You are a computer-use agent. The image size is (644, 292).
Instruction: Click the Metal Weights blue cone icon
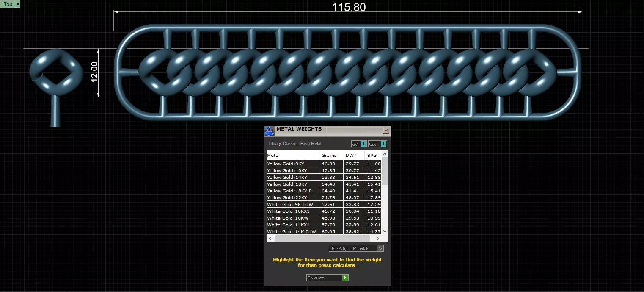click(269, 131)
